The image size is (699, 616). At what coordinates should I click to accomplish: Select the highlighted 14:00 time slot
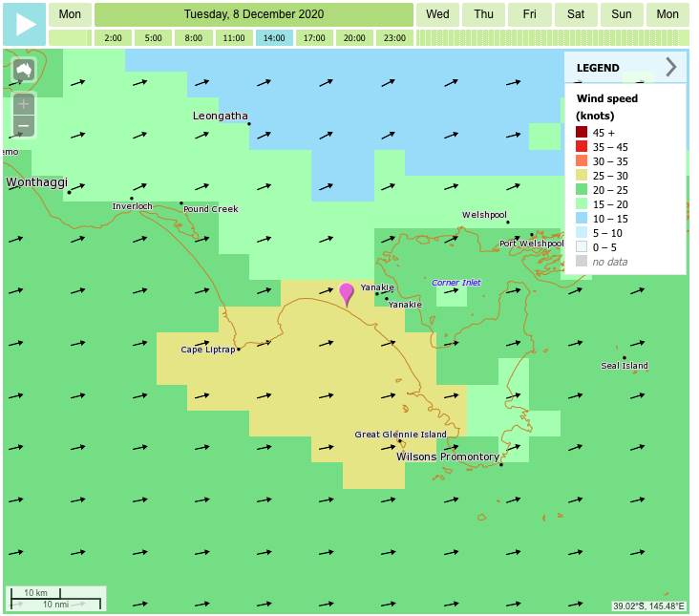(x=274, y=38)
